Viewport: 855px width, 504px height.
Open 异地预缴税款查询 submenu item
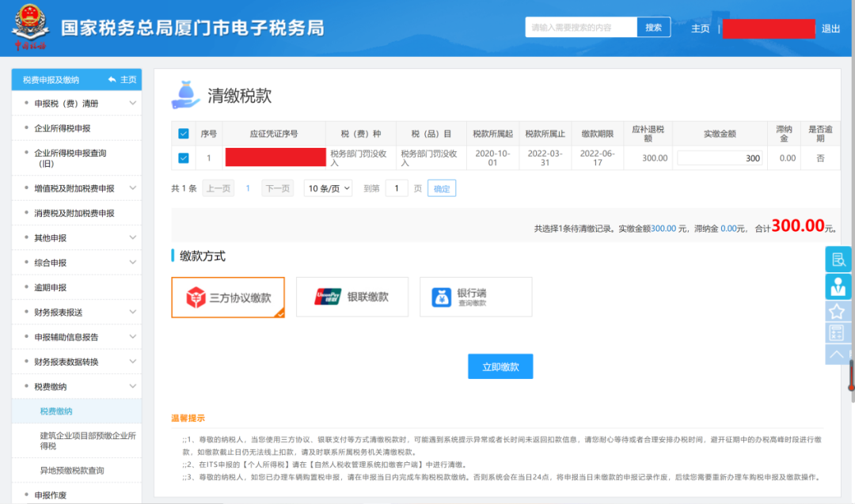(x=77, y=470)
